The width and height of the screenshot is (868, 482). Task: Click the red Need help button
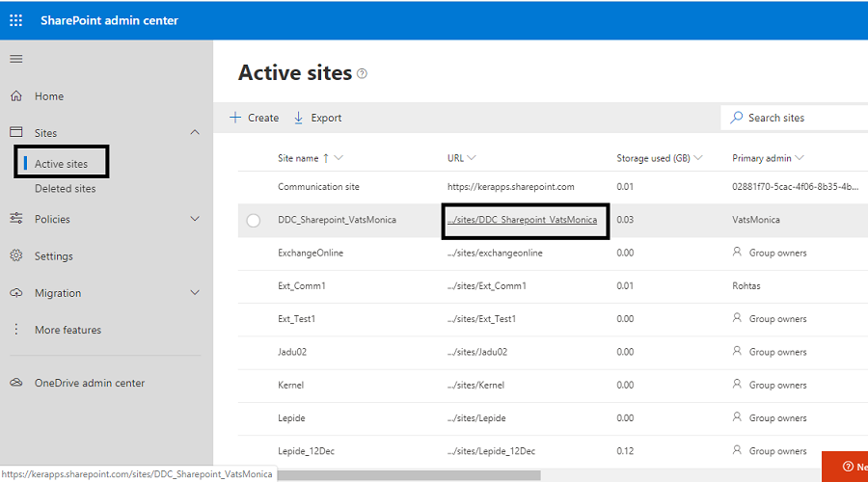pyautogui.click(x=845, y=467)
